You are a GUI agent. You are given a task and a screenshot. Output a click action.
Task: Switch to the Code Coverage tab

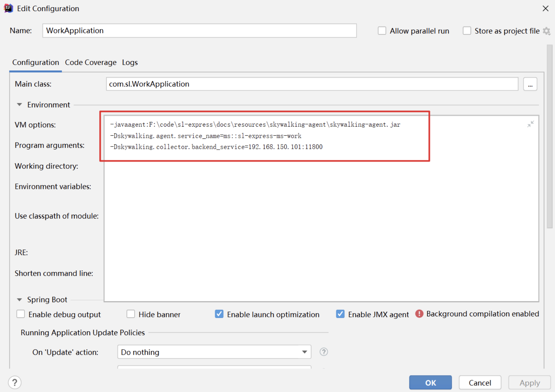click(x=91, y=63)
